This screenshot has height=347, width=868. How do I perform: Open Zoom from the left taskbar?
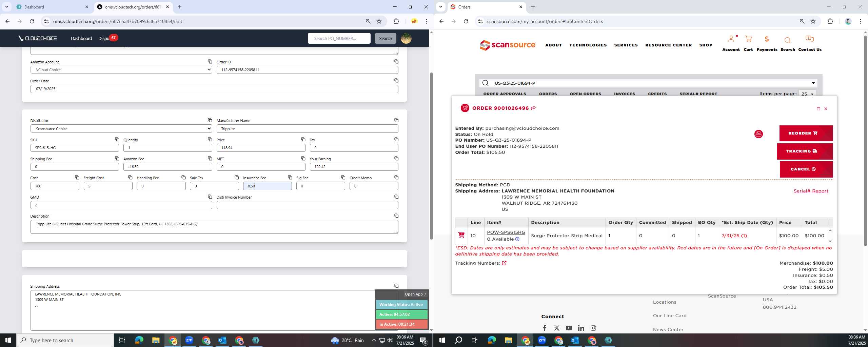click(189, 340)
